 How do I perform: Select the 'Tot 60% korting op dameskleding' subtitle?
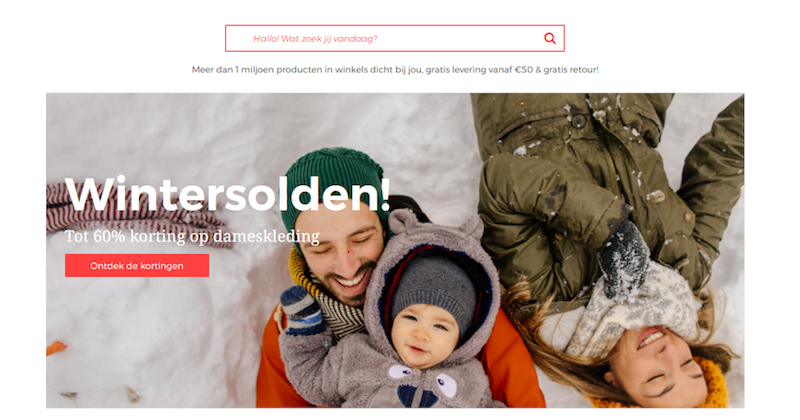coord(192,236)
